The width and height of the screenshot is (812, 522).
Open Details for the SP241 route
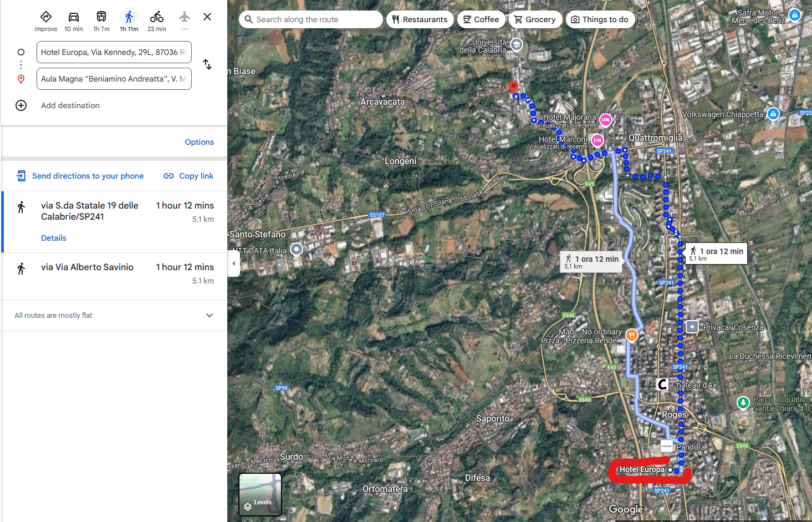point(54,238)
